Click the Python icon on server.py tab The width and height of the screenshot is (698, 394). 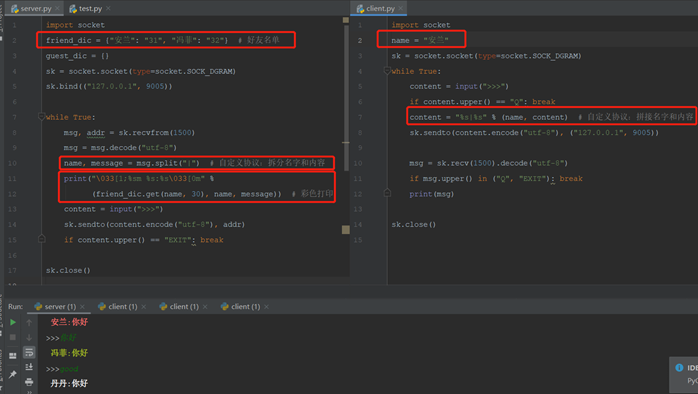tap(15, 8)
